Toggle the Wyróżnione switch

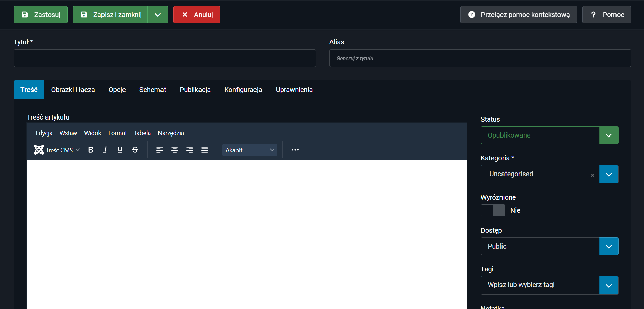tap(493, 211)
